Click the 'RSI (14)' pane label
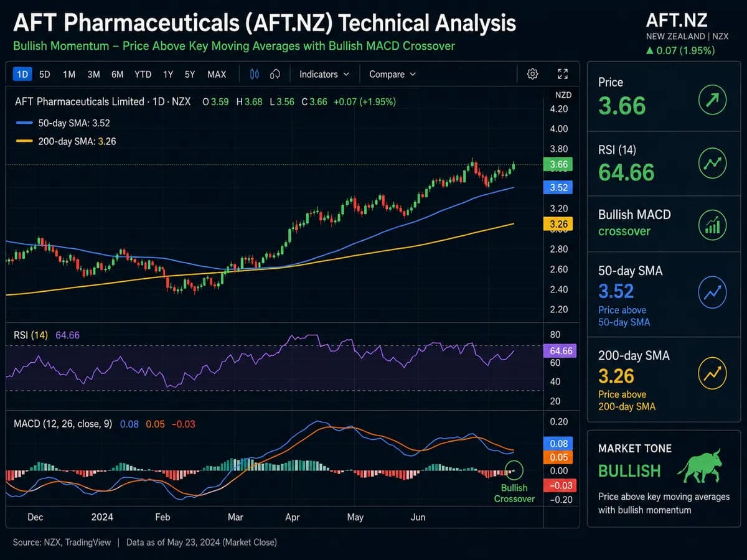The height and width of the screenshot is (560, 747). (31, 335)
